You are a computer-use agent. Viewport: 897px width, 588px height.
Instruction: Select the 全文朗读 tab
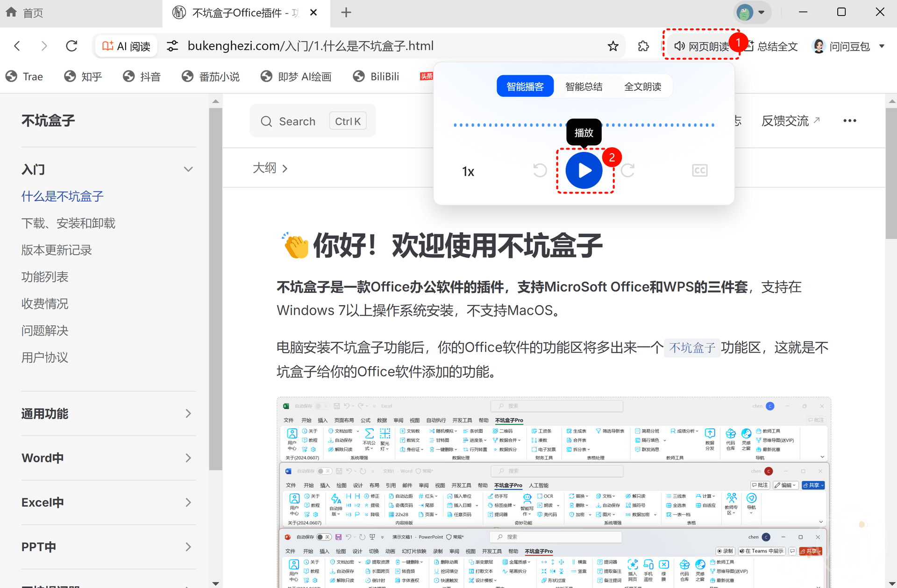(643, 86)
